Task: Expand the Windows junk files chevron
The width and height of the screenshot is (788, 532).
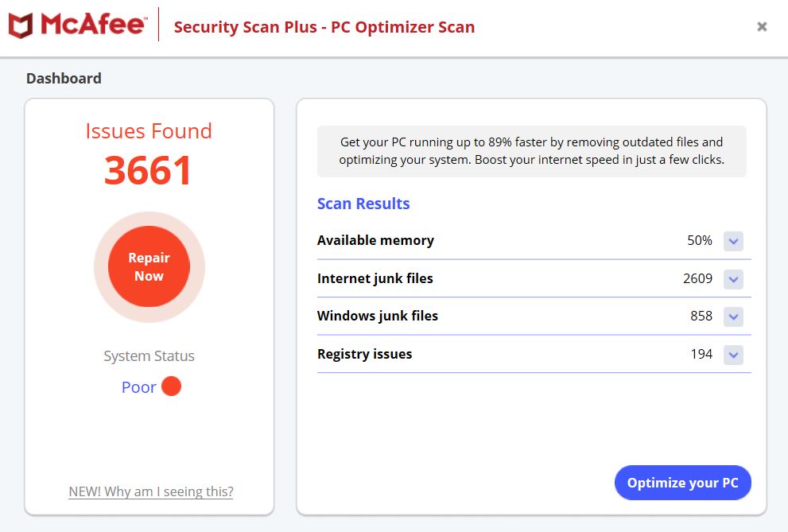Action: 733,316
